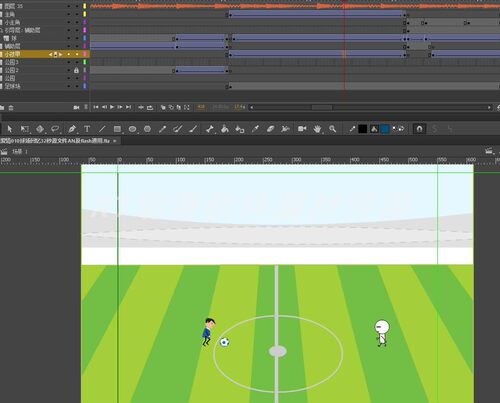The width and height of the screenshot is (500, 403).
Task: Select the soccer ball on stage
Action: tap(225, 342)
